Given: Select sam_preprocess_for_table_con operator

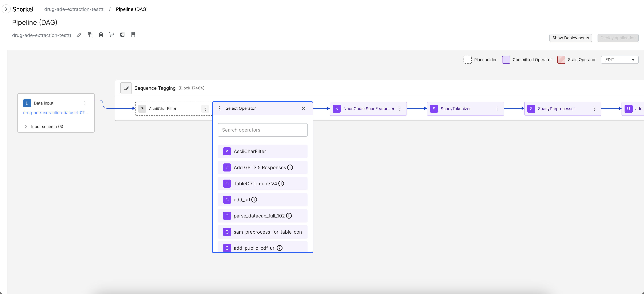Looking at the screenshot, I should point(262,232).
